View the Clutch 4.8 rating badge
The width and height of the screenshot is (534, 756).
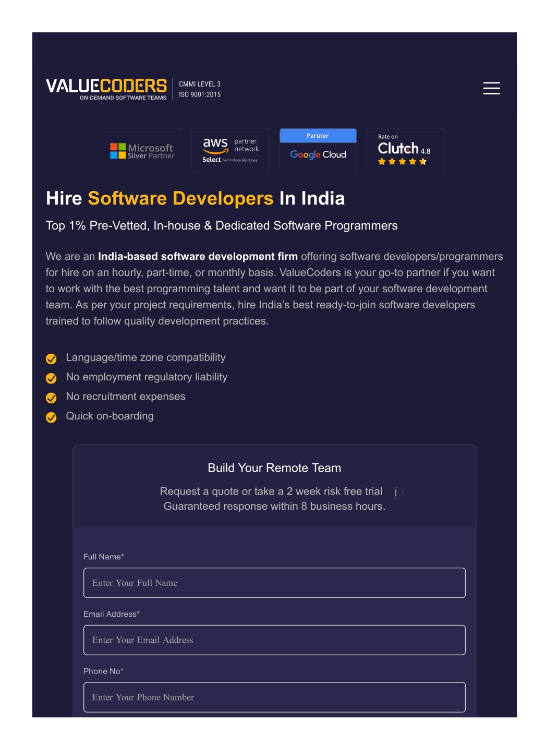pos(405,150)
